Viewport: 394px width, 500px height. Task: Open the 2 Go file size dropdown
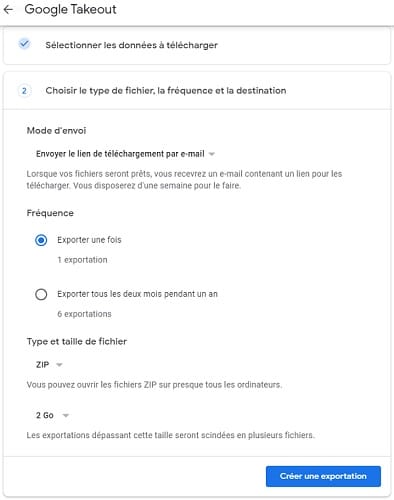tap(52, 415)
